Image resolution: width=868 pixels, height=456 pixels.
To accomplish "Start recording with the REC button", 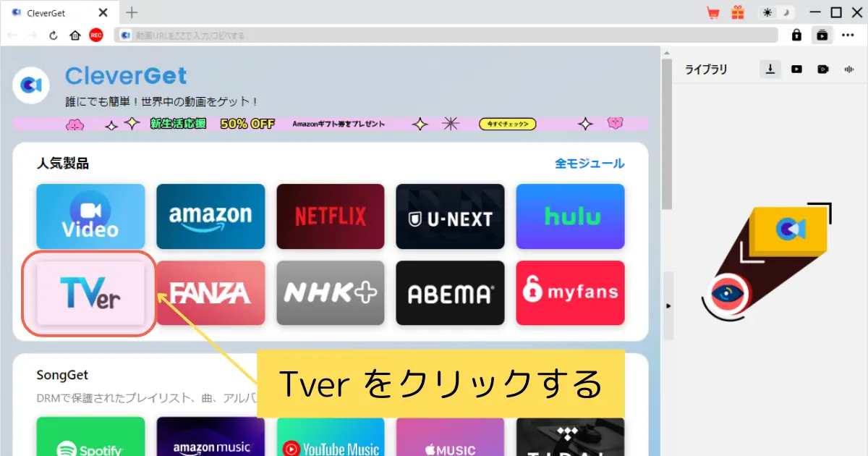I will click(x=96, y=35).
